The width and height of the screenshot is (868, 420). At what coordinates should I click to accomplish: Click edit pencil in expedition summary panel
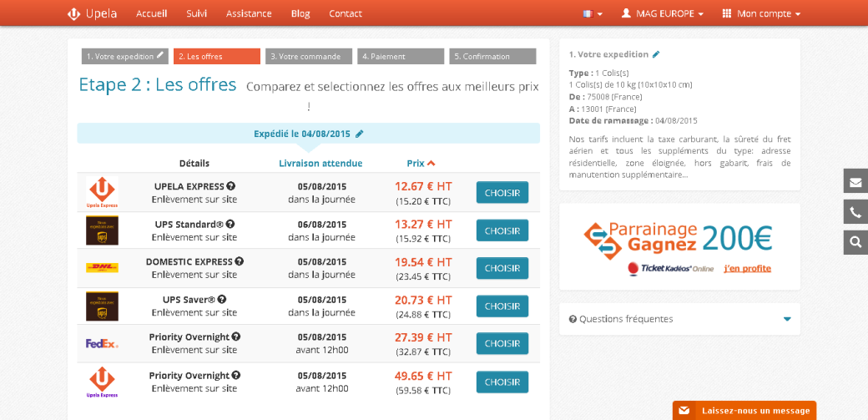656,54
